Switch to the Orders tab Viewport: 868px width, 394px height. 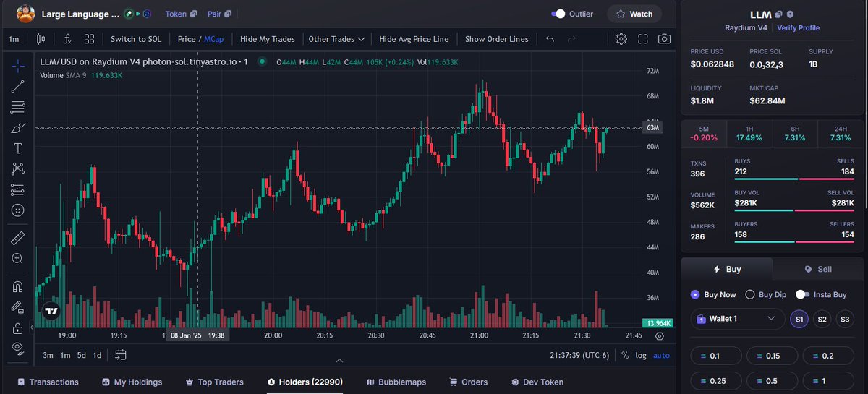(468, 382)
